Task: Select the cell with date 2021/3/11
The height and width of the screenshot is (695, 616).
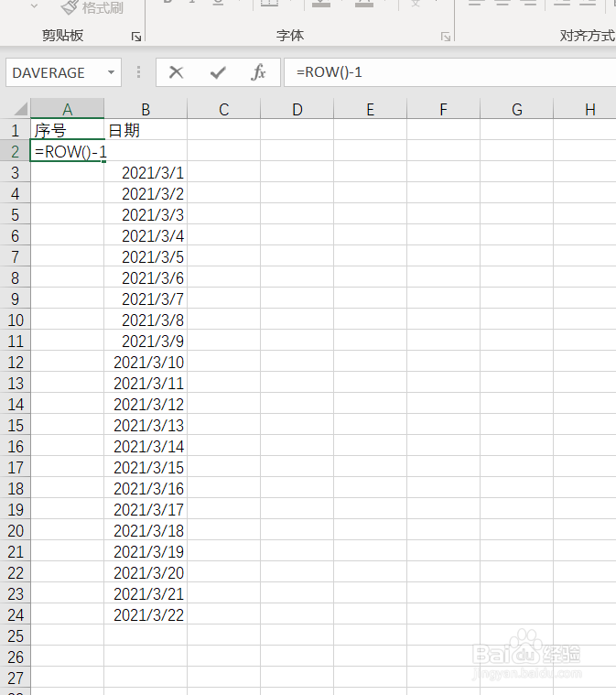Action: coord(146,383)
